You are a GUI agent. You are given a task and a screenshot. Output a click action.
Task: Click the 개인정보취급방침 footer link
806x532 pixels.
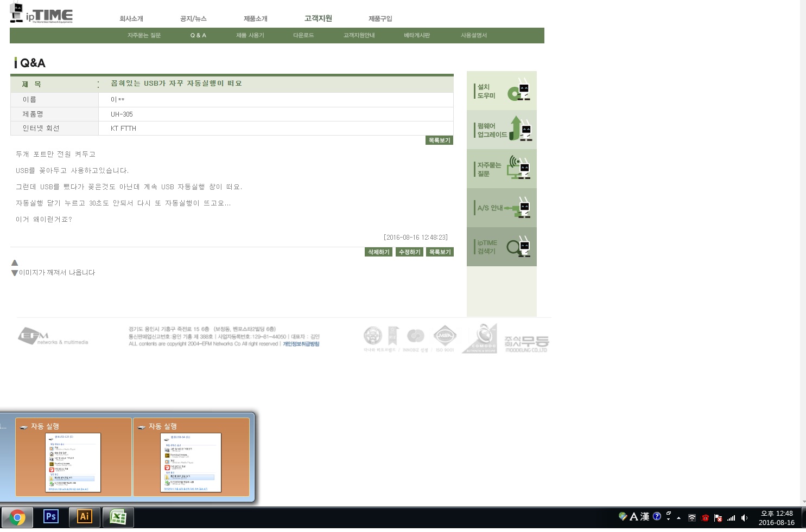pos(301,344)
